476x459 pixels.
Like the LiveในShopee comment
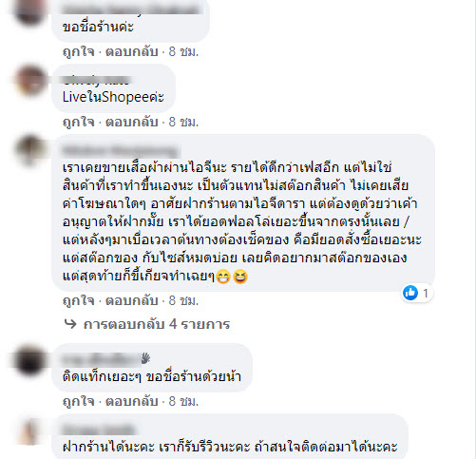(79, 122)
